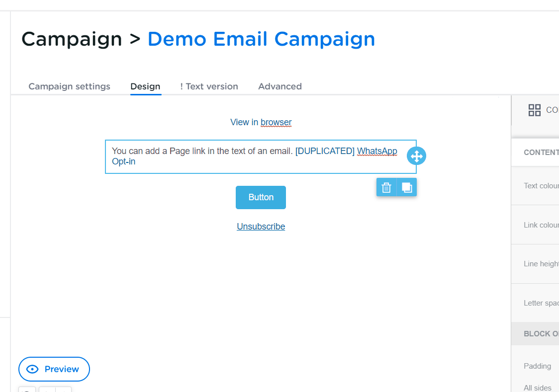Click the Demo Email Campaign title

click(x=261, y=39)
